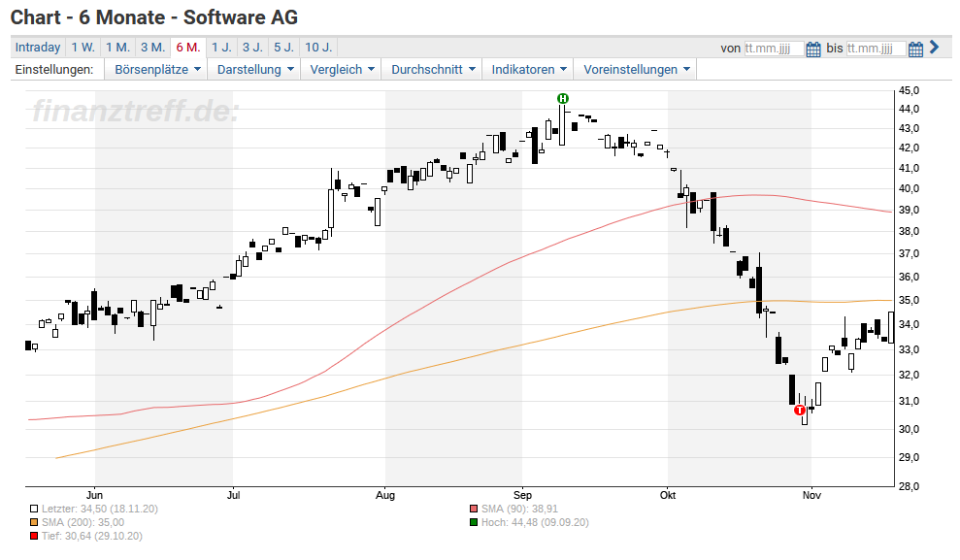Click the 'Einstellungen:' label
Viewport: 960px width, 560px height.
tap(54, 69)
